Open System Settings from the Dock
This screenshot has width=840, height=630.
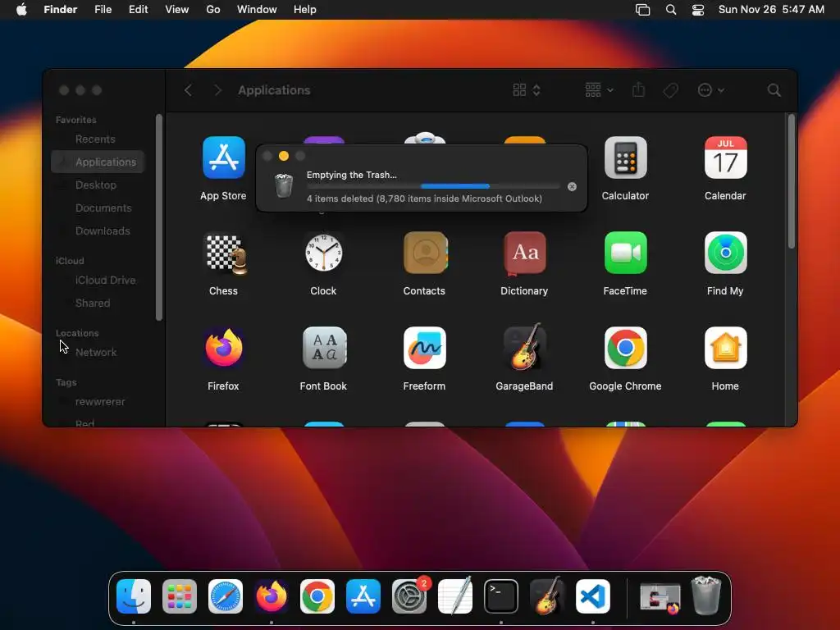pyautogui.click(x=409, y=596)
